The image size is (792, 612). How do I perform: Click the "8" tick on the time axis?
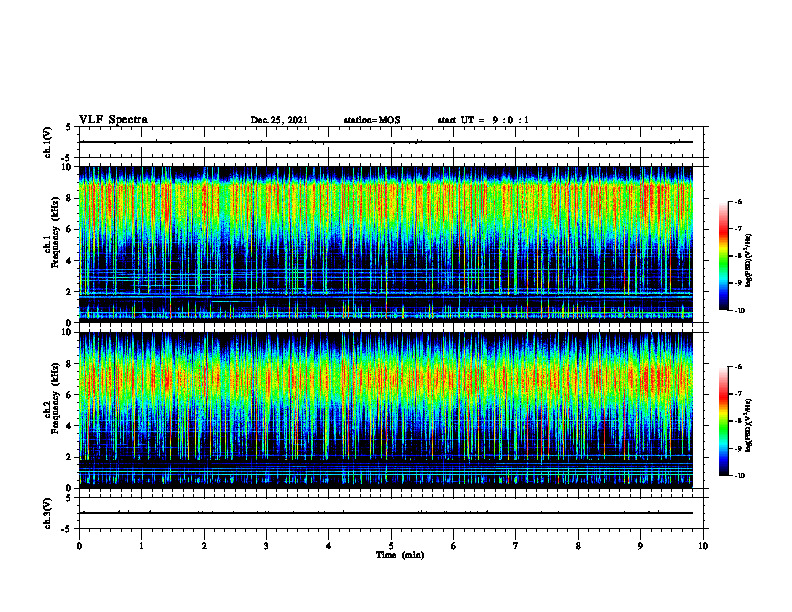click(578, 546)
